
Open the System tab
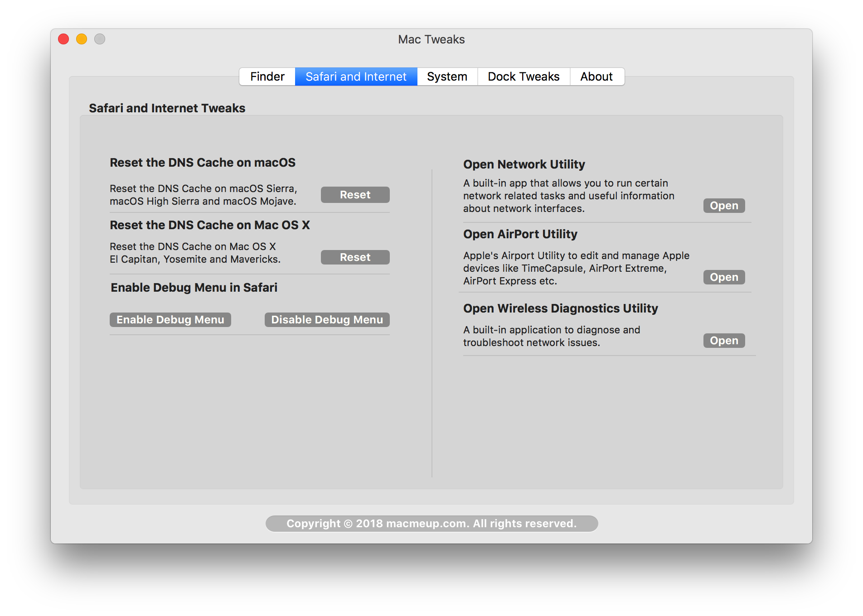447,77
